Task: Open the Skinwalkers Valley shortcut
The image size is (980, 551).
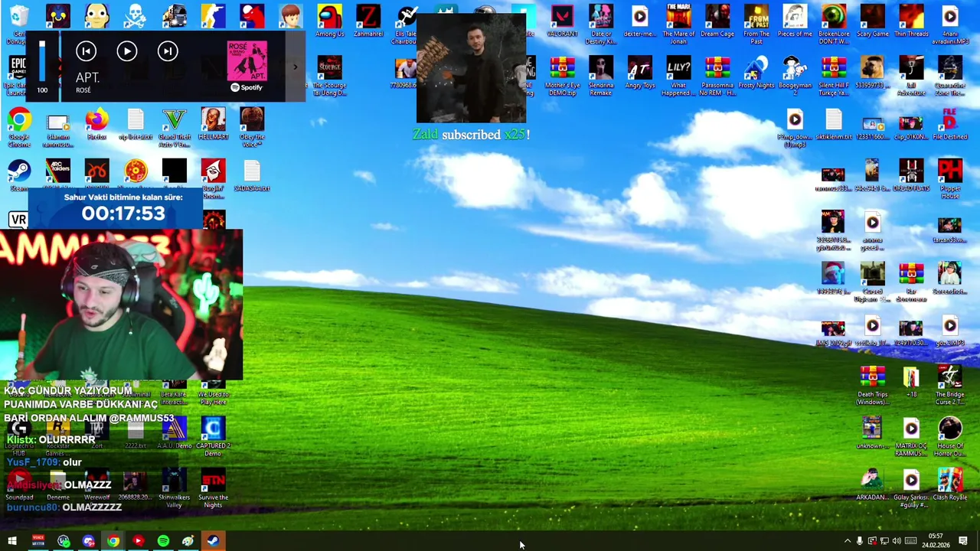Action: (174, 488)
